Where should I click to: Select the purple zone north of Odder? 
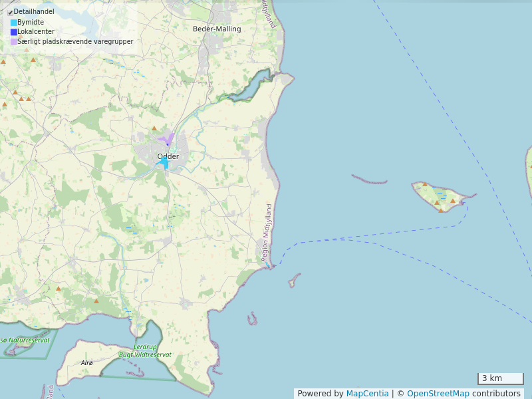tap(167, 139)
